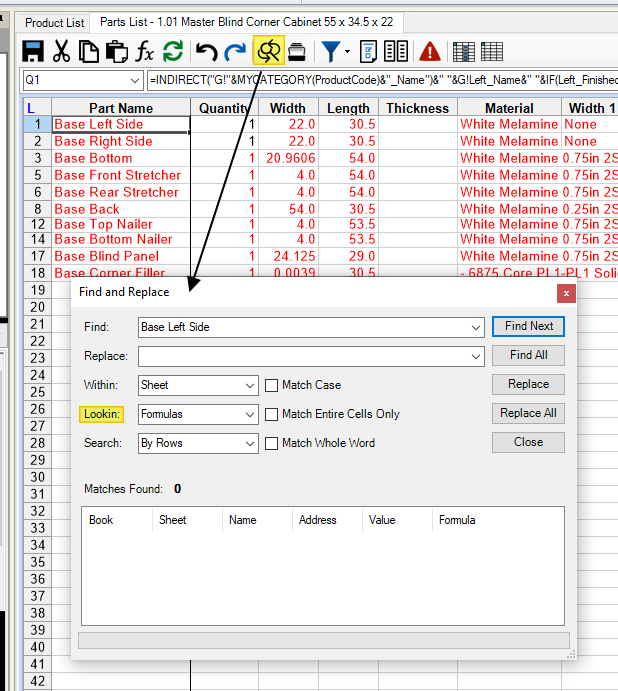Click the Save floppy disk icon
This screenshot has height=691, width=618.
pos(33,51)
